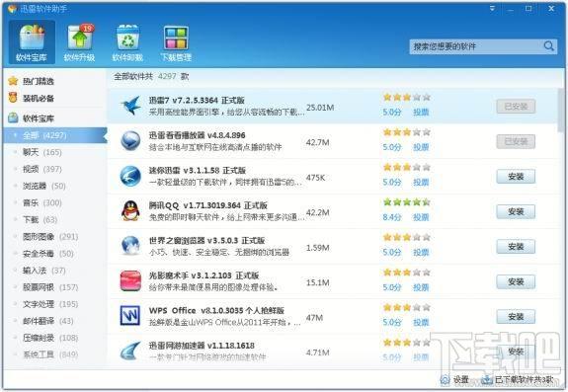Open 设置 settings in the bottom bar

coord(455,380)
